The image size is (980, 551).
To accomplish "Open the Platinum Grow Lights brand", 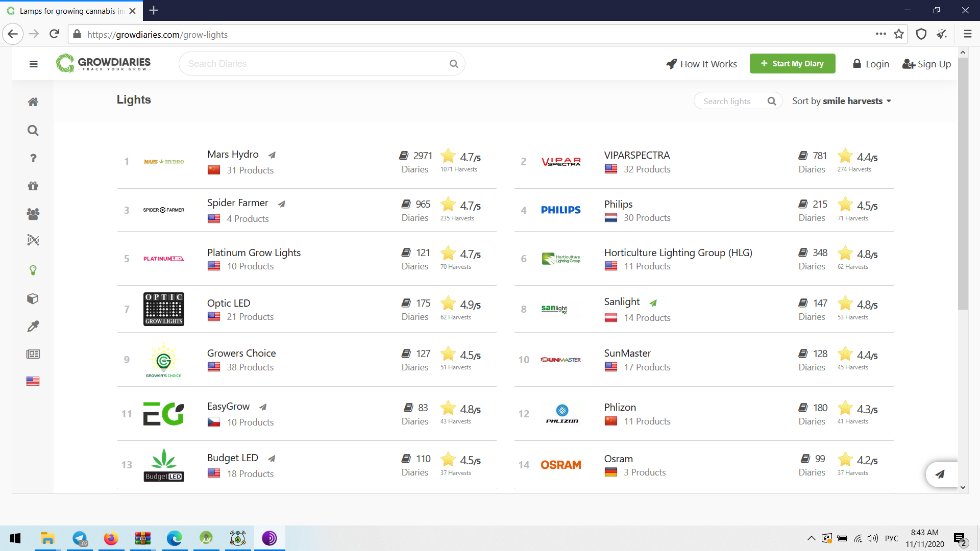I will [x=254, y=253].
